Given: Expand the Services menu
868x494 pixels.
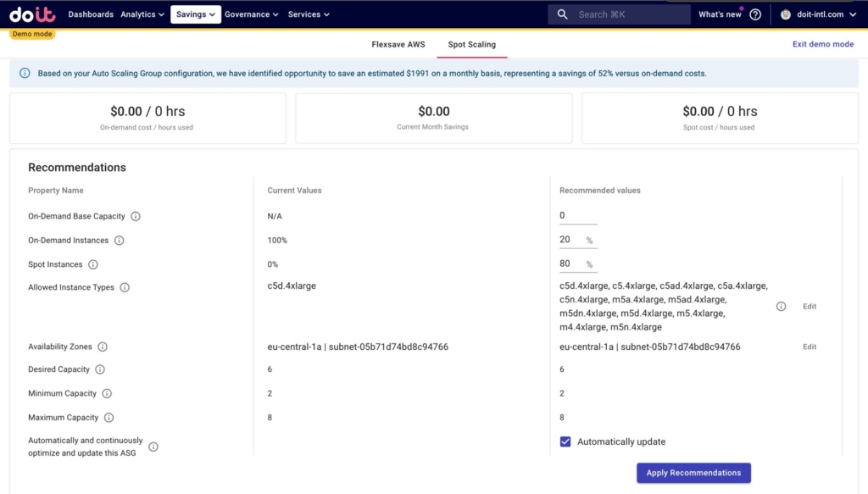Looking at the screenshot, I should tap(309, 14).
